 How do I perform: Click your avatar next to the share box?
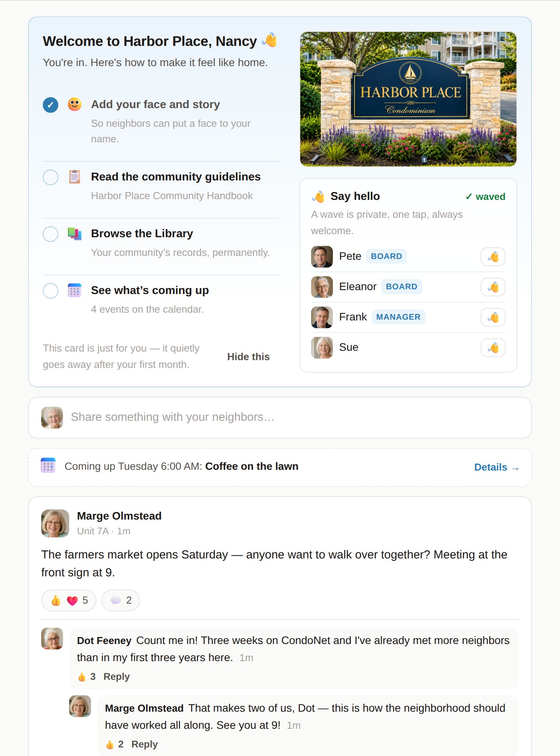[x=52, y=418]
